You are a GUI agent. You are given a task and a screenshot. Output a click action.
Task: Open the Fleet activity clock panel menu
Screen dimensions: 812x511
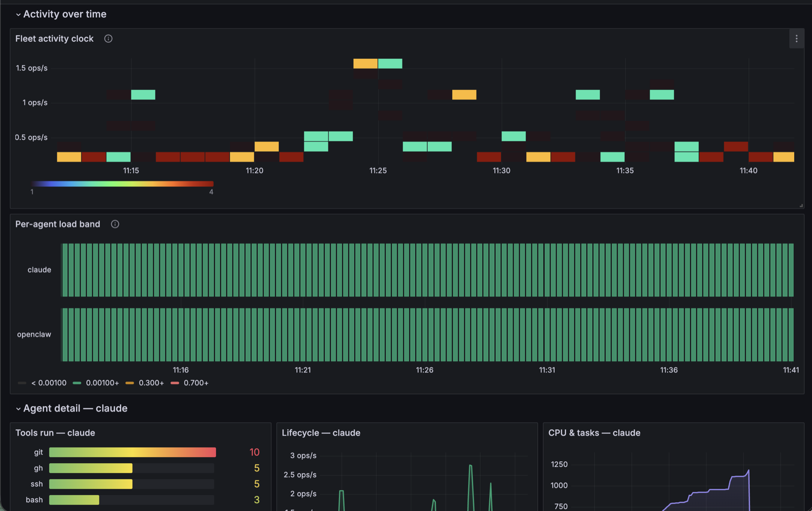click(796, 39)
